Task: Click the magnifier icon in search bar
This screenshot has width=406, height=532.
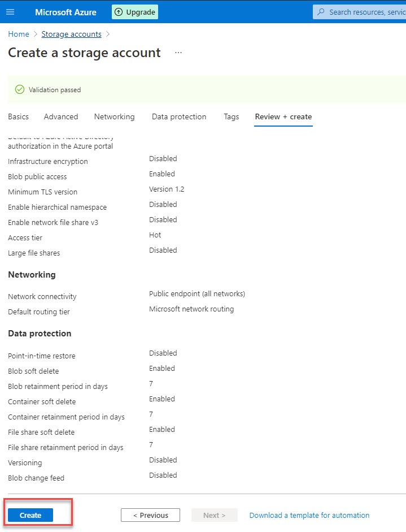Action: click(x=321, y=12)
